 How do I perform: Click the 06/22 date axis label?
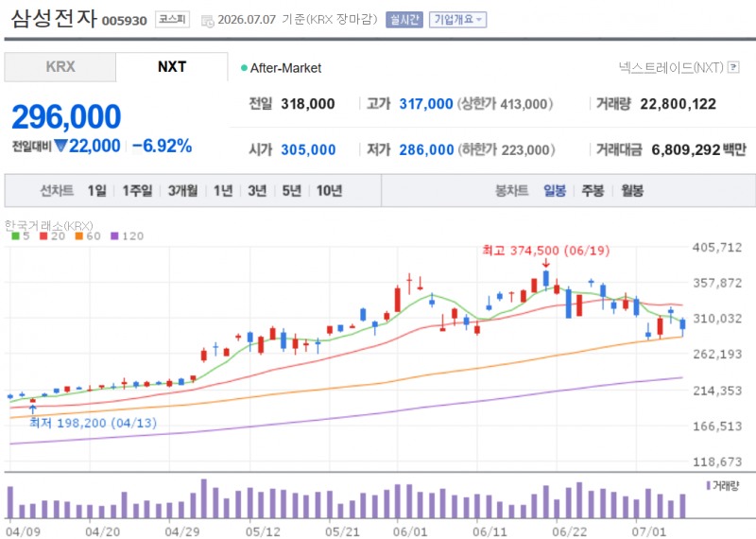point(570,531)
